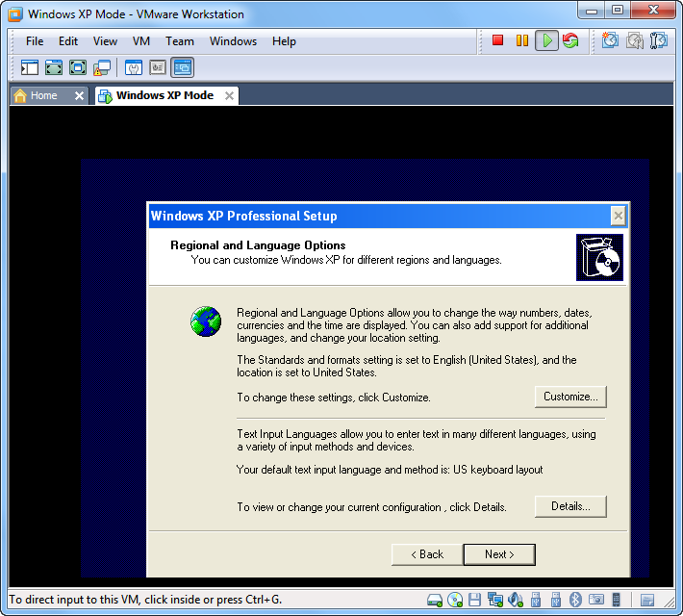
Task: Close the Home tab
Action: click(x=79, y=95)
